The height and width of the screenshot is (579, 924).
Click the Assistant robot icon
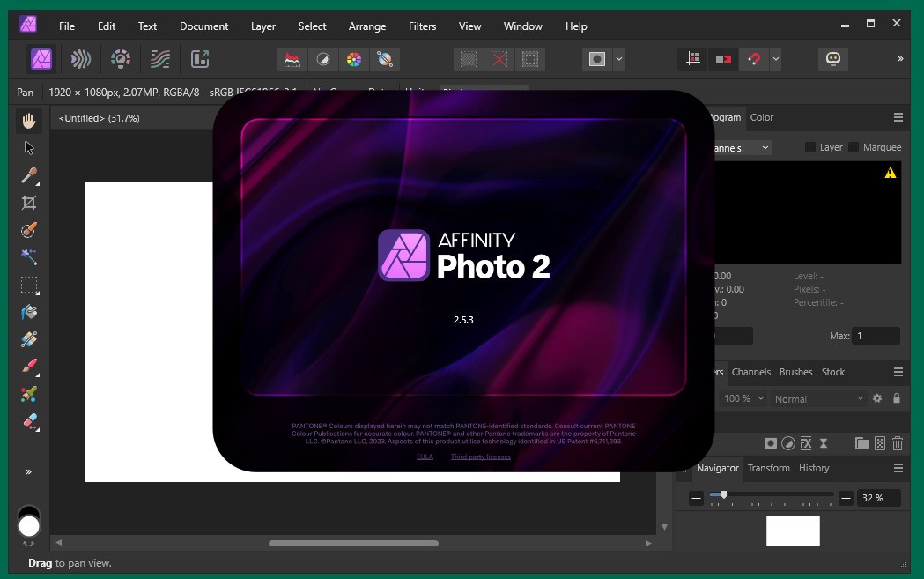pyautogui.click(x=832, y=59)
